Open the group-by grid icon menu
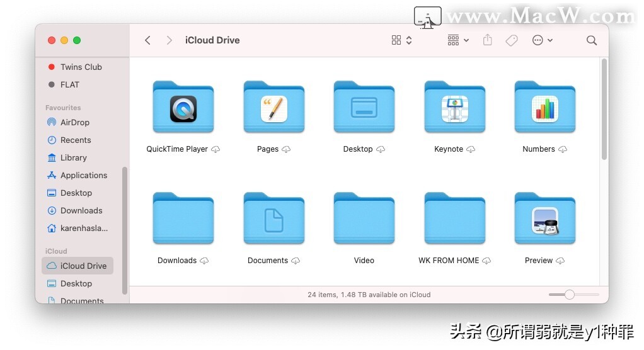The image size is (644, 350). (x=454, y=40)
